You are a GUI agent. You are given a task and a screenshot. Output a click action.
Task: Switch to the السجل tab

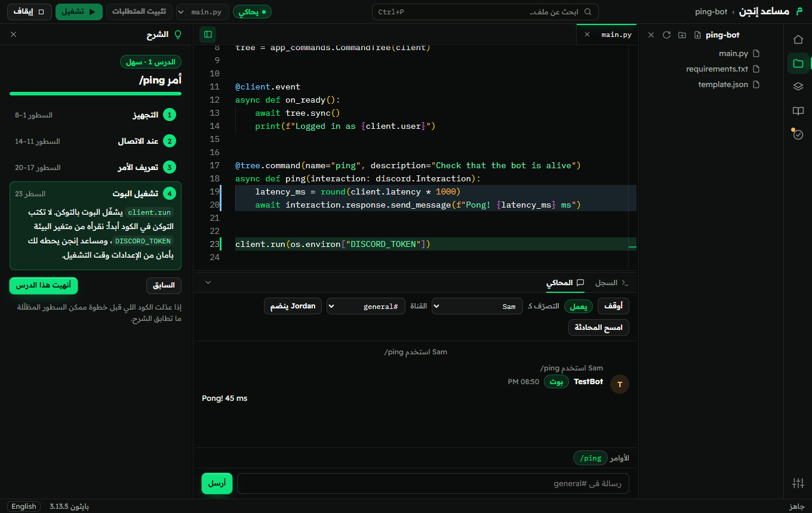coord(611,282)
